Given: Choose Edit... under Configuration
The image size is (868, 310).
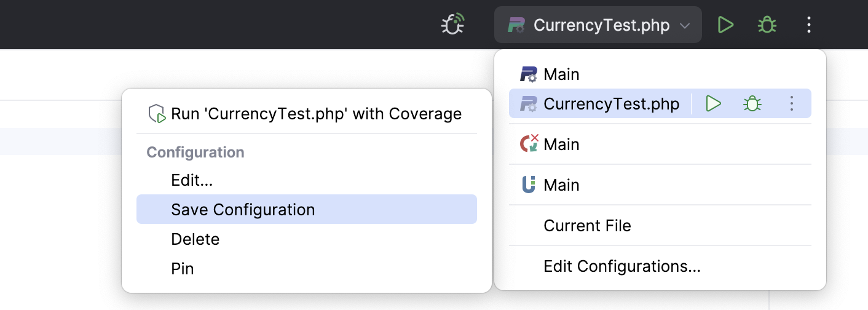Looking at the screenshot, I should (x=192, y=180).
